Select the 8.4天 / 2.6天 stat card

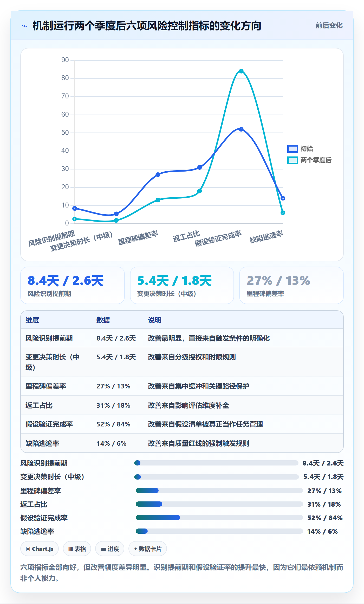(x=73, y=285)
